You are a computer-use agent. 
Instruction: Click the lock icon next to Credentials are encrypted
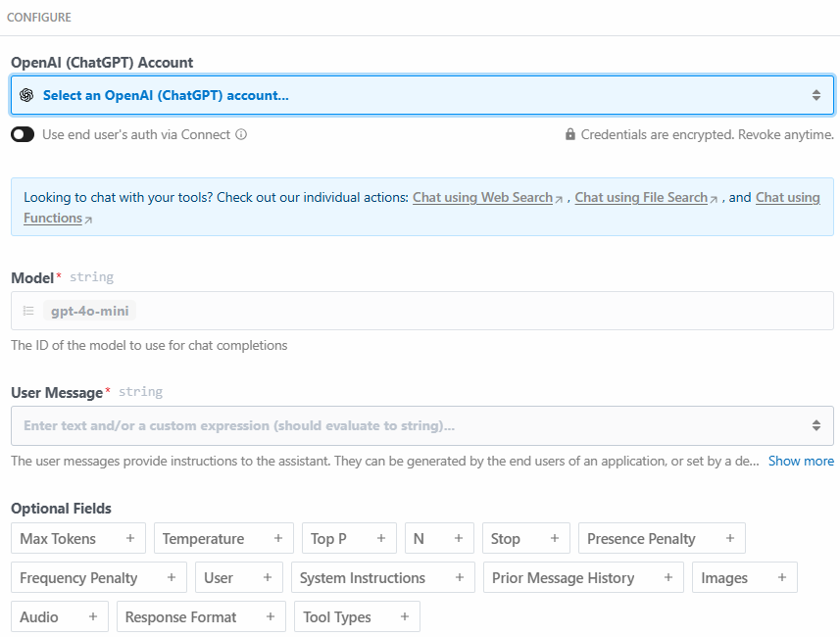coord(570,134)
